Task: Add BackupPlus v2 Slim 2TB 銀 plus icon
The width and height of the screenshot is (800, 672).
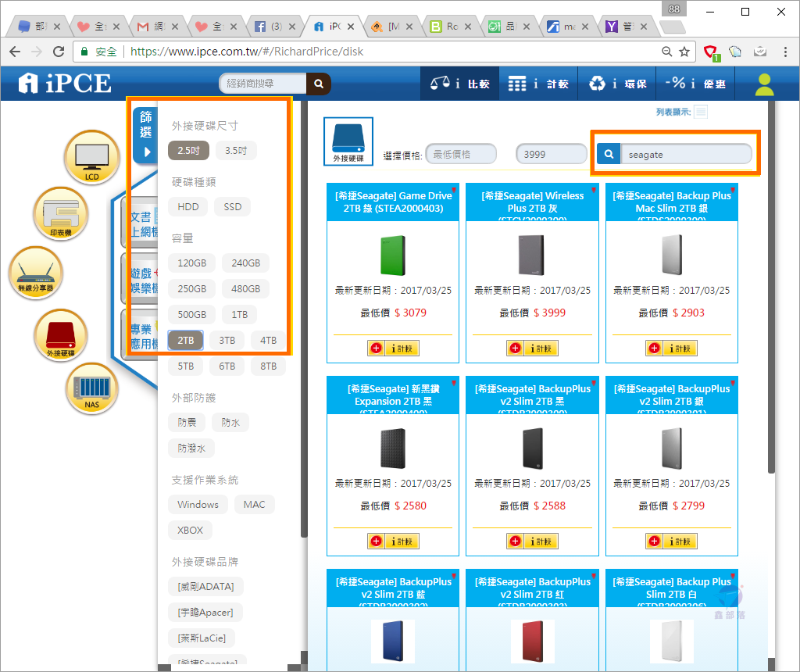Action: [x=654, y=542]
